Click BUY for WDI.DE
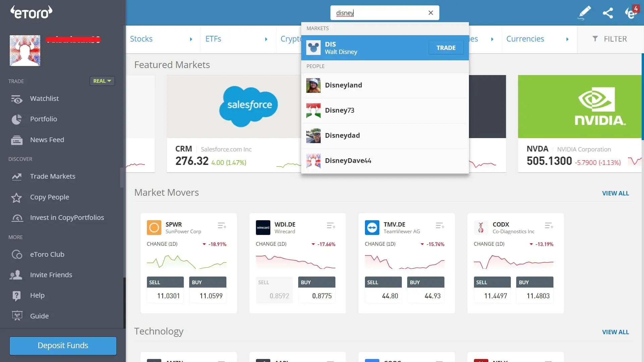The image size is (644, 362). tap(317, 290)
